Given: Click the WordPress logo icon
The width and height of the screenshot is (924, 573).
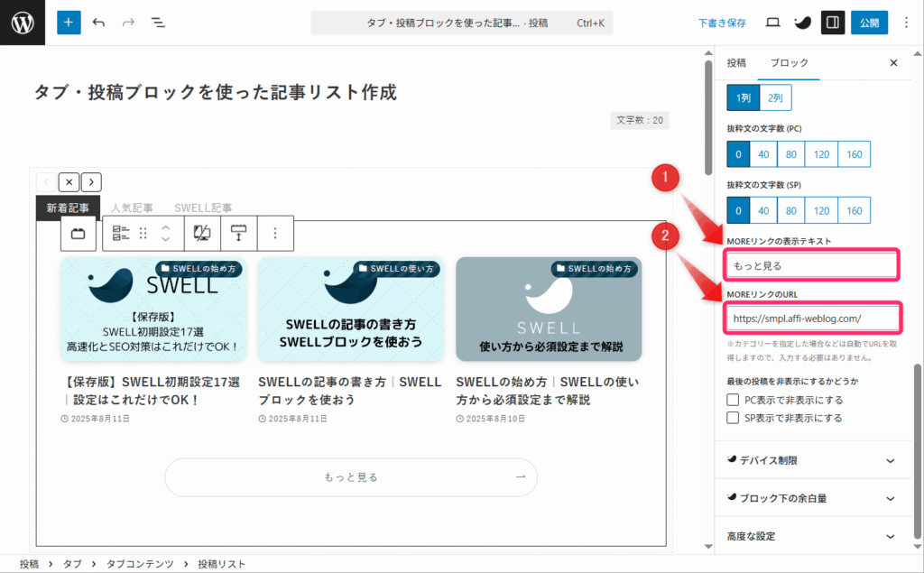Looking at the screenshot, I should (x=23, y=23).
